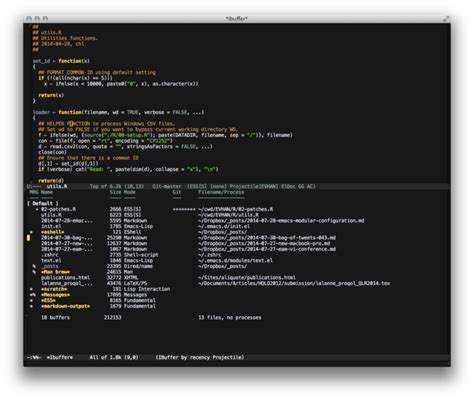Screen dimensions: 474x399
Task: Open the 2014-07-30-bag-... Markdown buffer
Action: pyautogui.click(x=67, y=238)
